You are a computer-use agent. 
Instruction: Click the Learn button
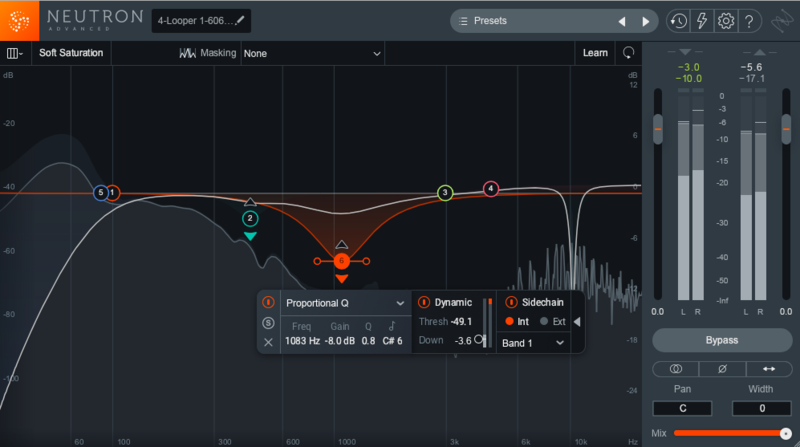click(x=595, y=53)
